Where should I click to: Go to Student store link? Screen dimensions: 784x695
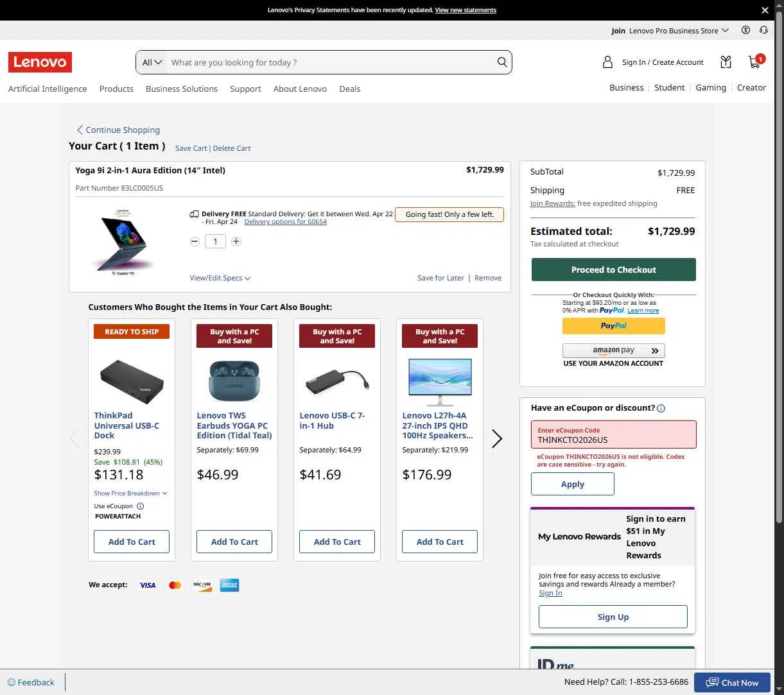[670, 87]
